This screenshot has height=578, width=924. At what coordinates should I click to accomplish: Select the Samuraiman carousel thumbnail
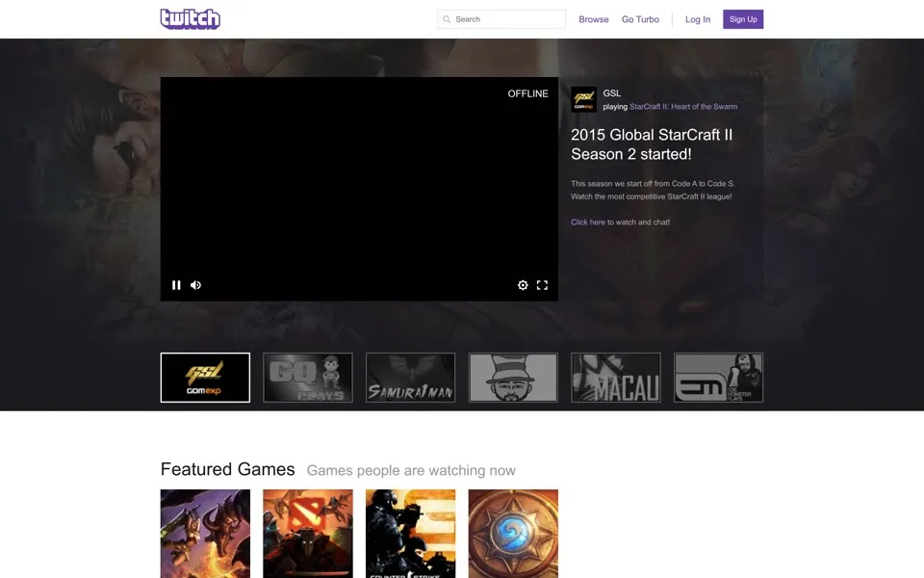410,378
